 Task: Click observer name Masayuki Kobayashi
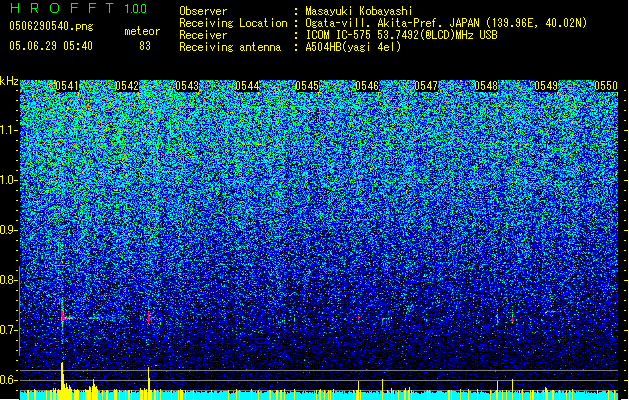click(x=359, y=11)
